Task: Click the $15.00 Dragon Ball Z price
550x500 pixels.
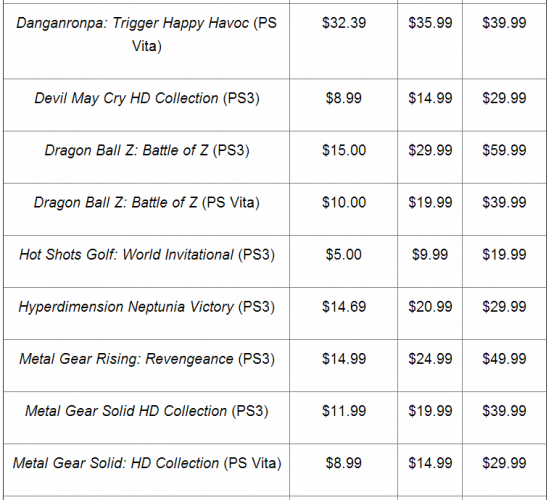Action: point(344,150)
